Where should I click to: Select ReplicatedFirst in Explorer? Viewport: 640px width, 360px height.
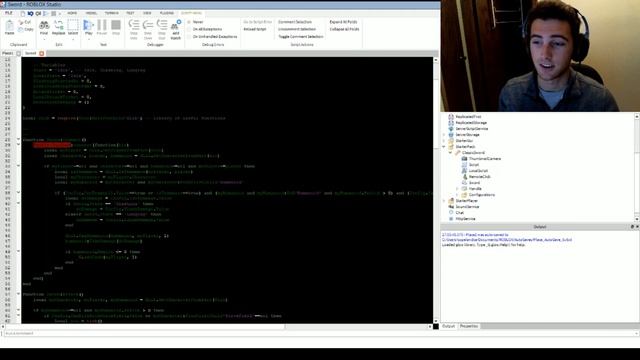[x=468, y=117]
